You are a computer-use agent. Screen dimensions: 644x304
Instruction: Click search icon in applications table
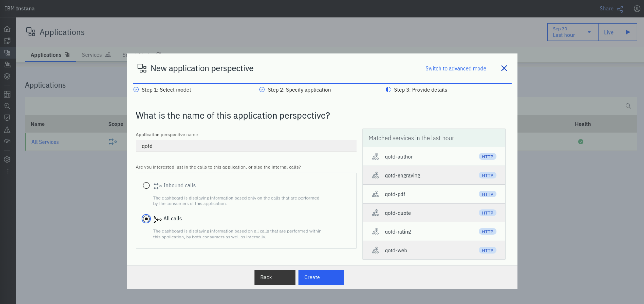coord(628,106)
